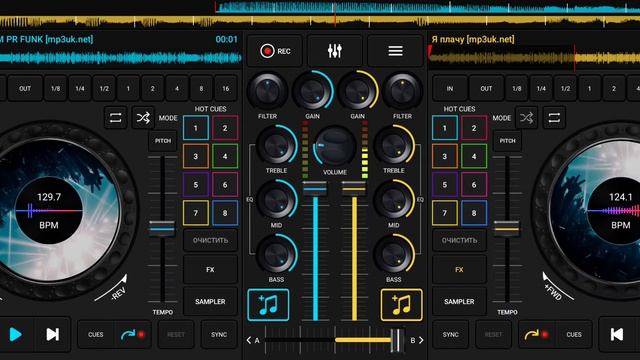The height and width of the screenshot is (360, 640).
Task: Click the right deck yellow cue record arrow icon
Action: pos(536,334)
